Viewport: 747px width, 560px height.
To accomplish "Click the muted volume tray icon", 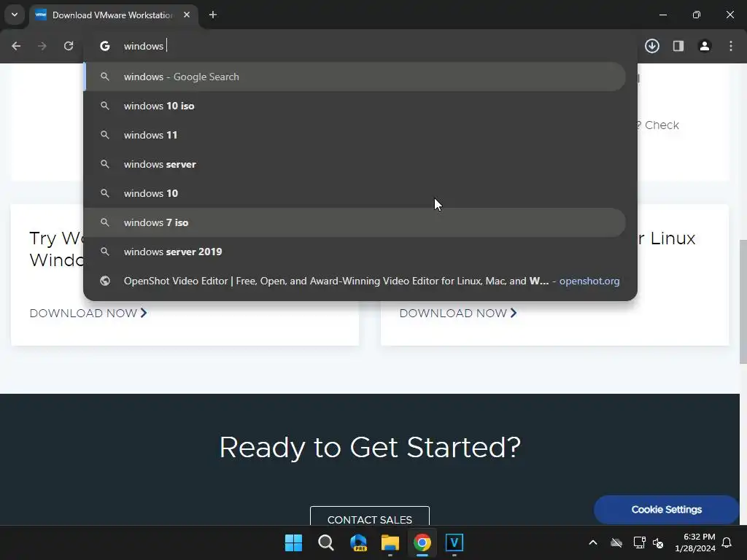I will (x=659, y=542).
